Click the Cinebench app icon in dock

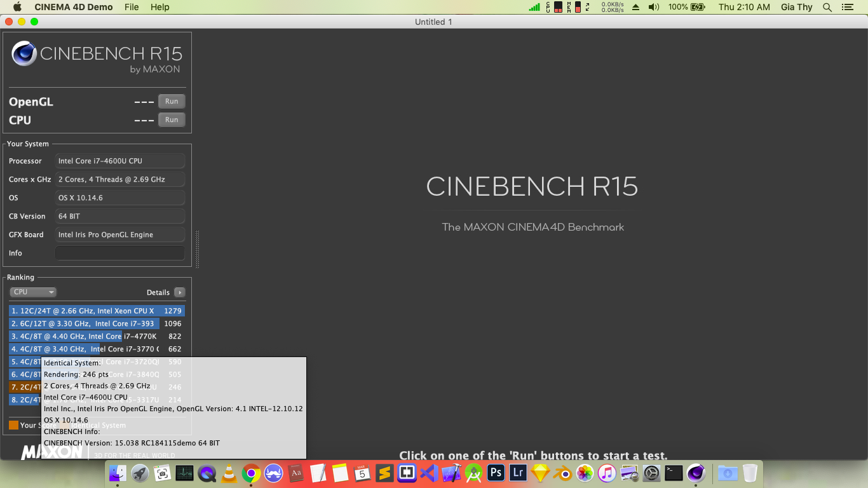point(696,473)
